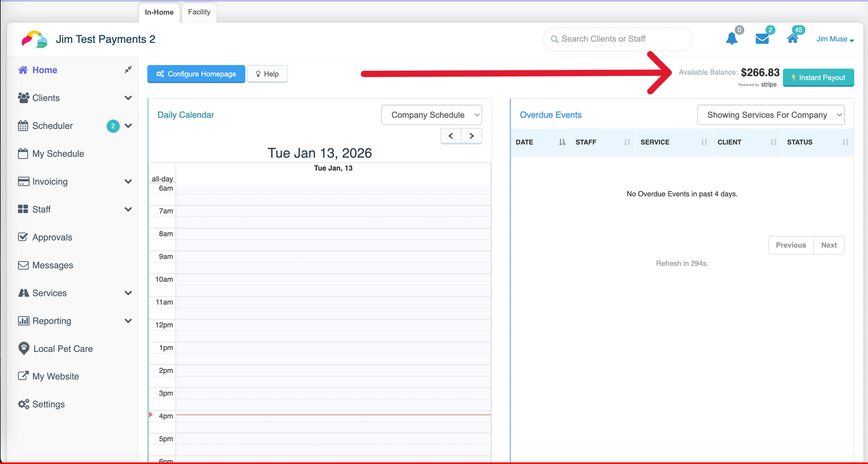
Task: Click Previous in Overdue Events pagination
Action: pos(791,245)
